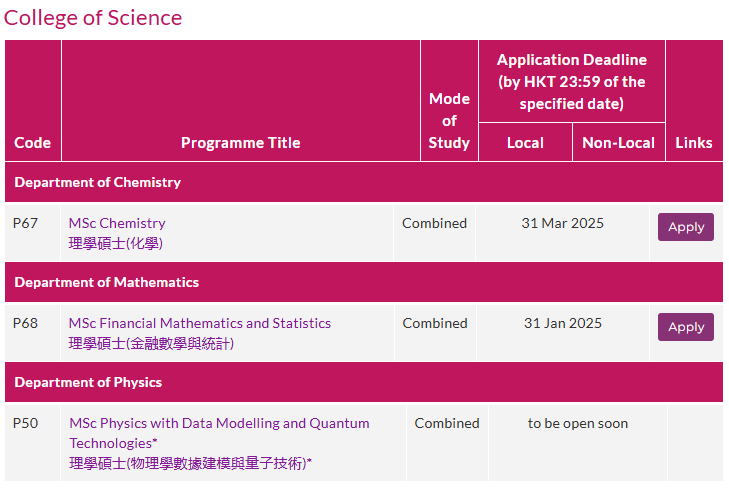Image resolution: width=729 pixels, height=490 pixels.
Task: Click Apply for MSc Chemistry P67
Action: point(686,227)
